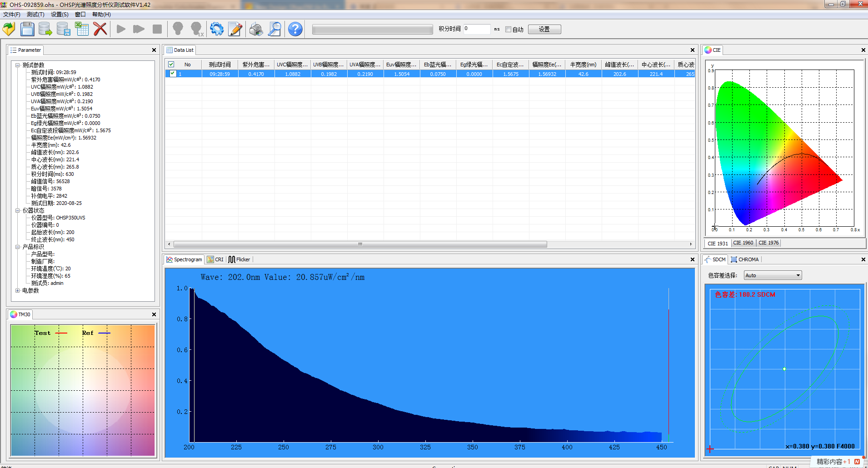Close the SDCM panel
The image size is (868, 468).
(x=863, y=259)
